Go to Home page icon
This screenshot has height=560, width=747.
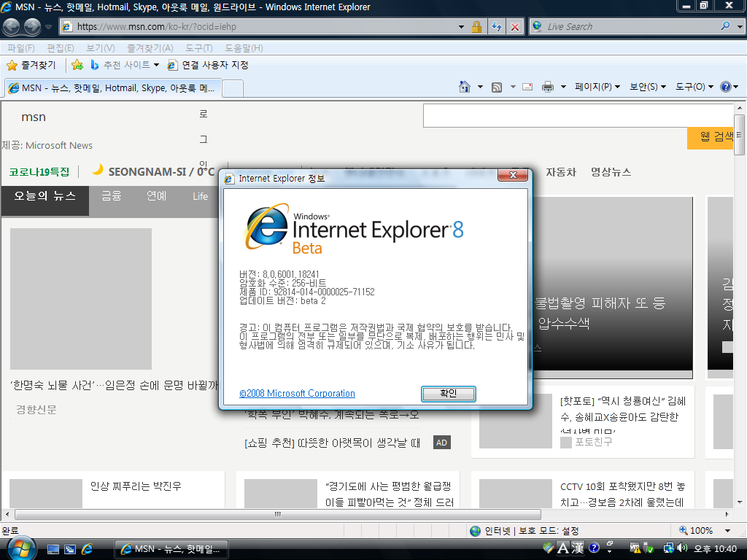tap(465, 87)
